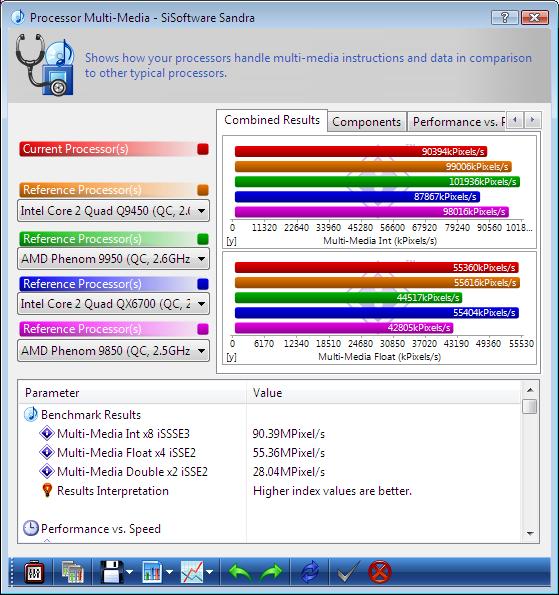
Task: Click the results list scrollbar thumb
Action: 530,406
